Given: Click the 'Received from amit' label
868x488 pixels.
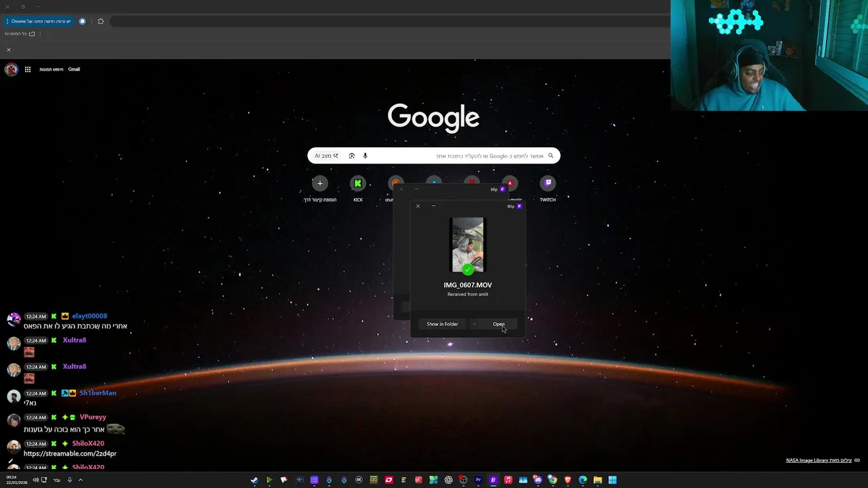Looking at the screenshot, I should 468,294.
